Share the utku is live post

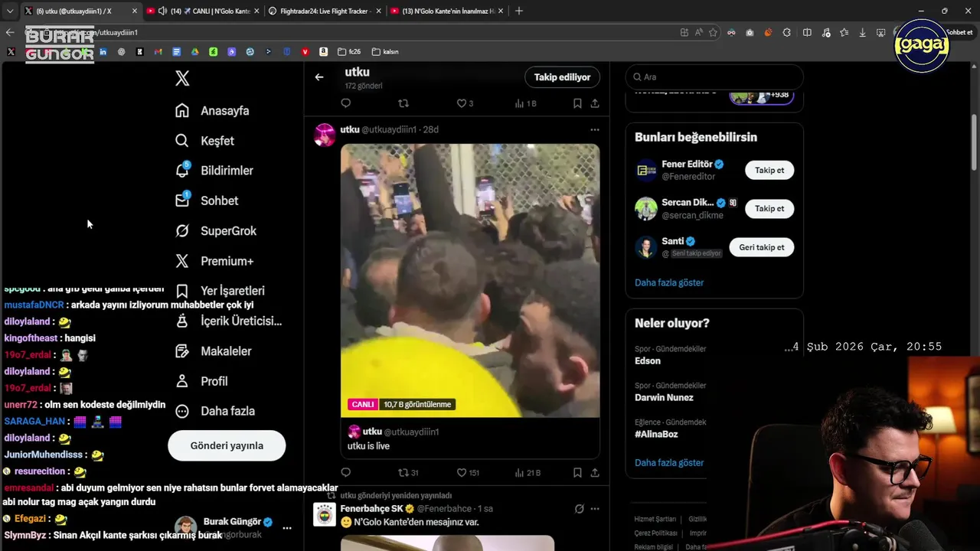tap(595, 473)
